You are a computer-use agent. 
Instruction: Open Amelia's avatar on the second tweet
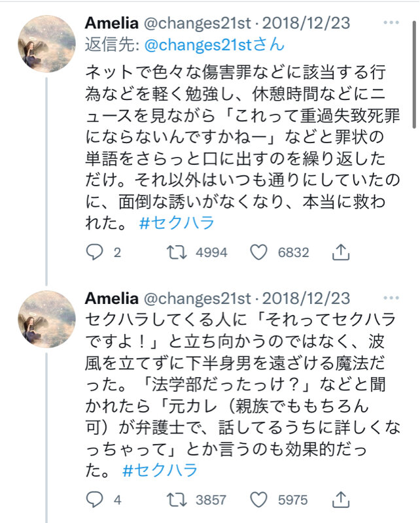[45, 318]
